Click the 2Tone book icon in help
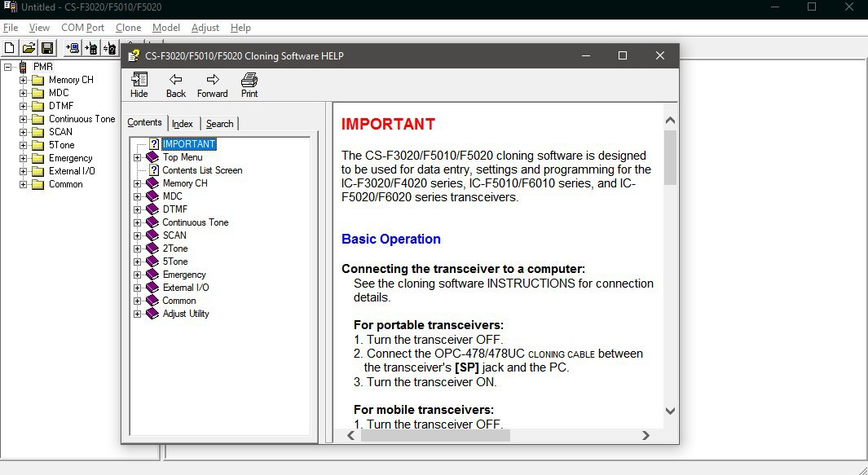 point(152,248)
